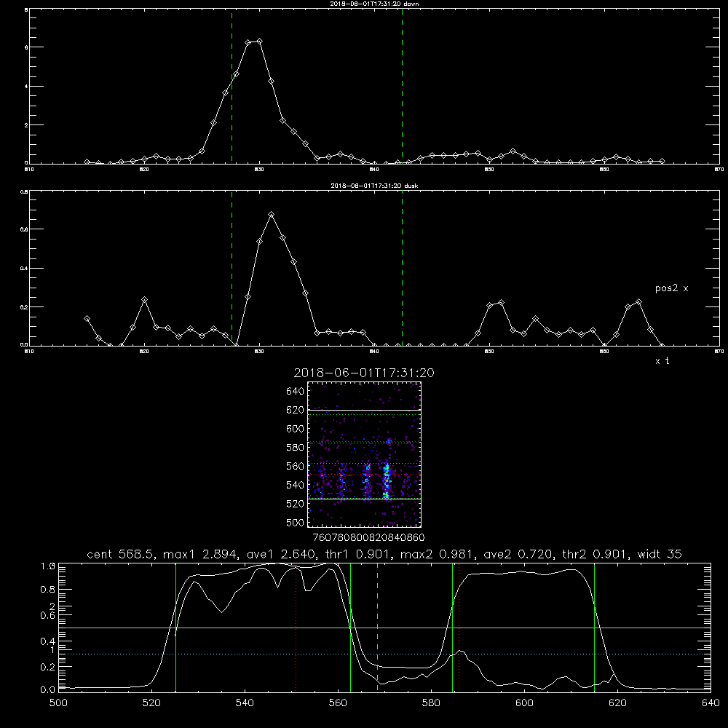The image size is (728, 728).
Task: Click the '640' x-axis label of bottom plot
Action: 711,703
